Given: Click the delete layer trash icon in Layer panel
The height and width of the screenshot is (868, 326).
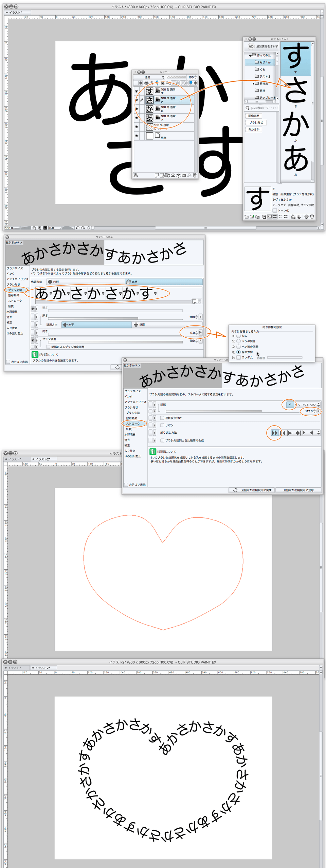Looking at the screenshot, I should coord(195,175).
